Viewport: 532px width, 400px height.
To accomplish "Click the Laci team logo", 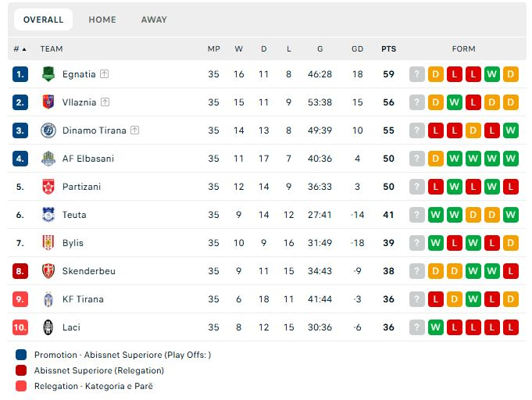I will pos(48,327).
